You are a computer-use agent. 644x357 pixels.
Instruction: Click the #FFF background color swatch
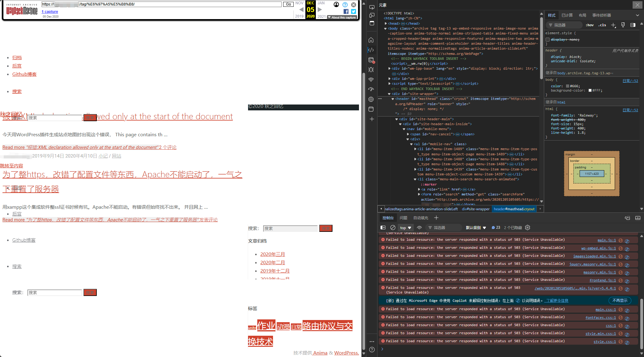pos(590,90)
